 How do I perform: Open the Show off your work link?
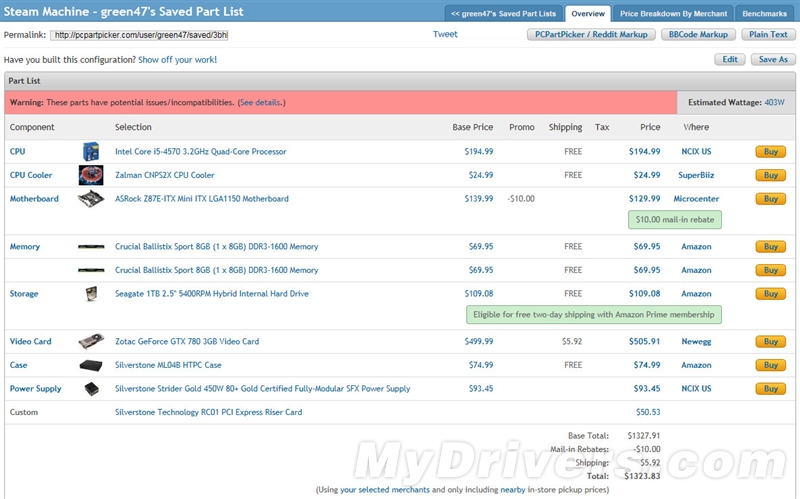[x=178, y=60]
